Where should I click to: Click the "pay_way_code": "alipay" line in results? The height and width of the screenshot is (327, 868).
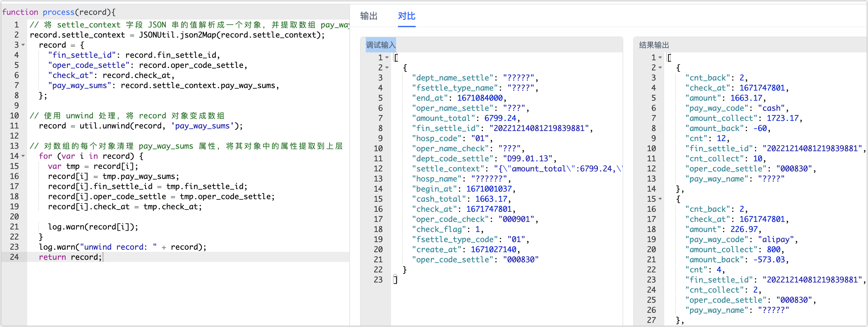click(741, 240)
